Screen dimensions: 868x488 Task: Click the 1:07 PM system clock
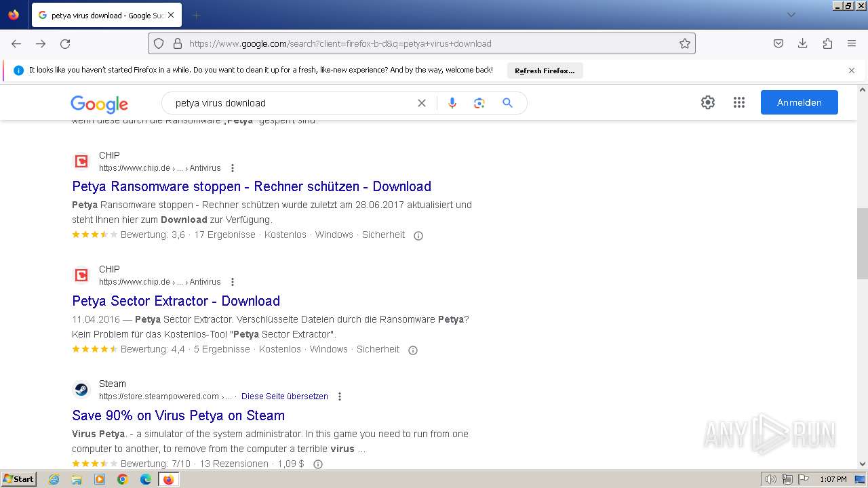click(833, 479)
